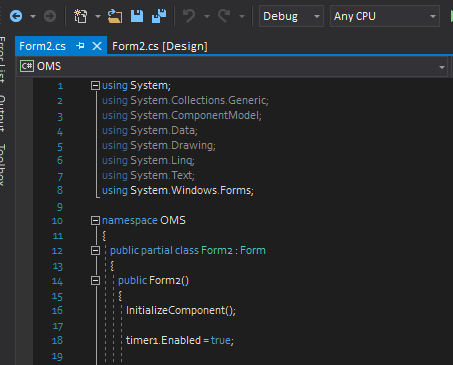Open the Output side tab
The image size is (453, 365).
click(2, 113)
